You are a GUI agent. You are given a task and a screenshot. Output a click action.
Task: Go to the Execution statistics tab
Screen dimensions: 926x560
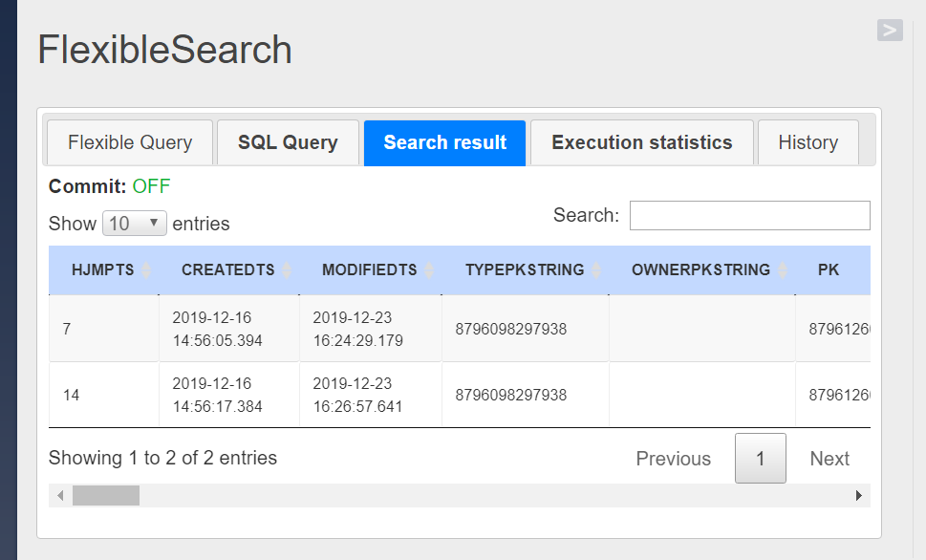(642, 143)
